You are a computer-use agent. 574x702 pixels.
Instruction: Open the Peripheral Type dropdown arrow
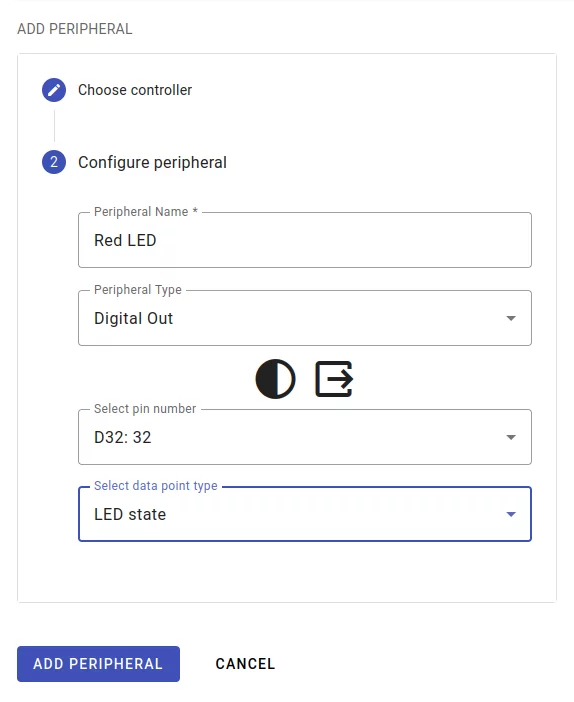pyautogui.click(x=511, y=318)
